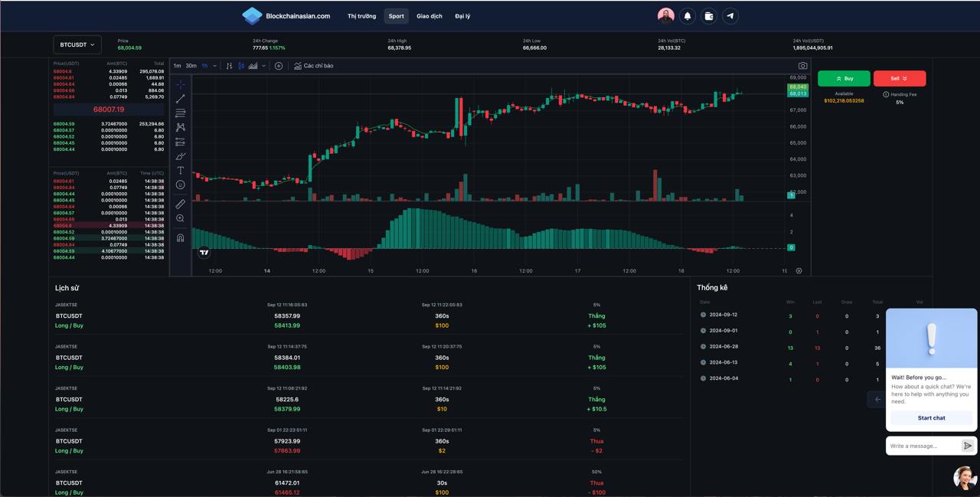Screen dimensions: 980x497
Task: Open support agent chat avatar
Action: [965, 478]
